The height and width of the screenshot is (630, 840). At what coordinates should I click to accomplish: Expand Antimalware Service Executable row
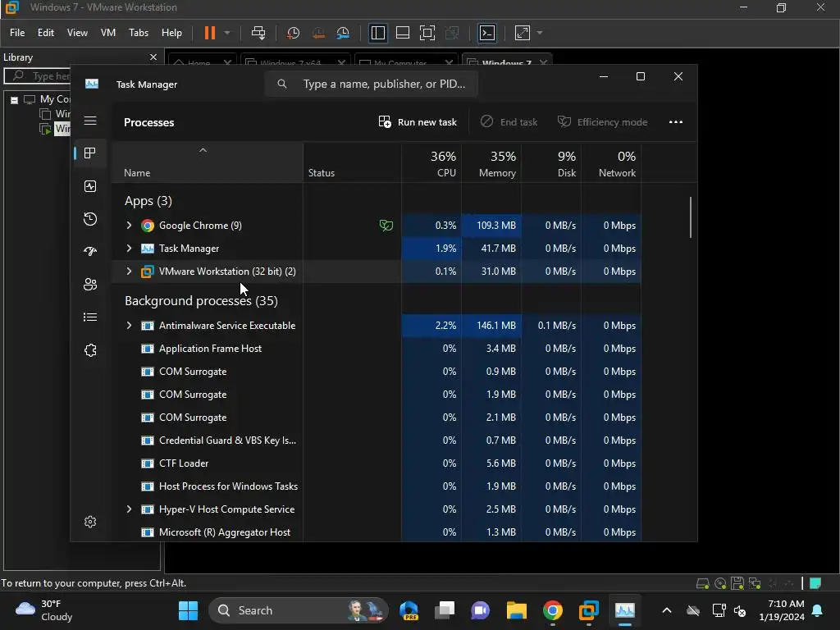click(x=129, y=326)
